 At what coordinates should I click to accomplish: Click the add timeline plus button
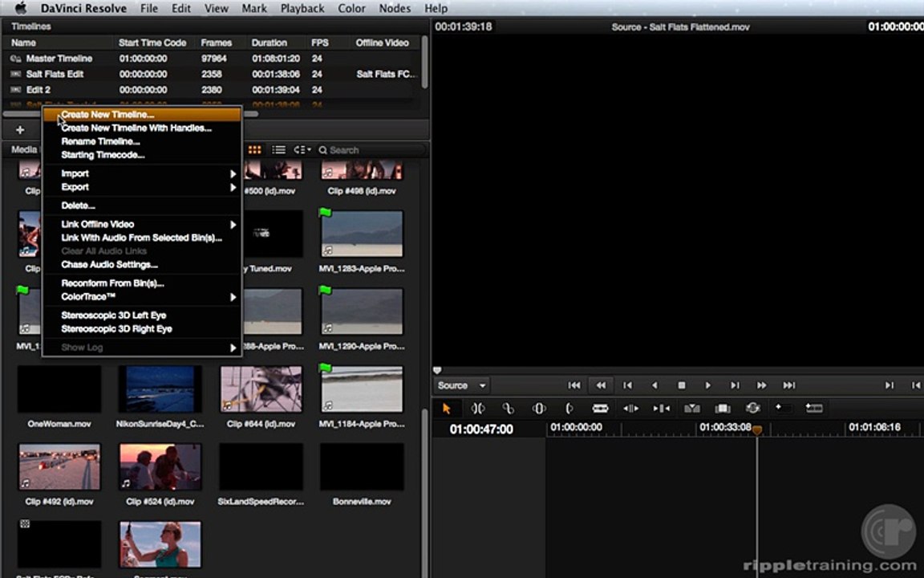(20, 130)
